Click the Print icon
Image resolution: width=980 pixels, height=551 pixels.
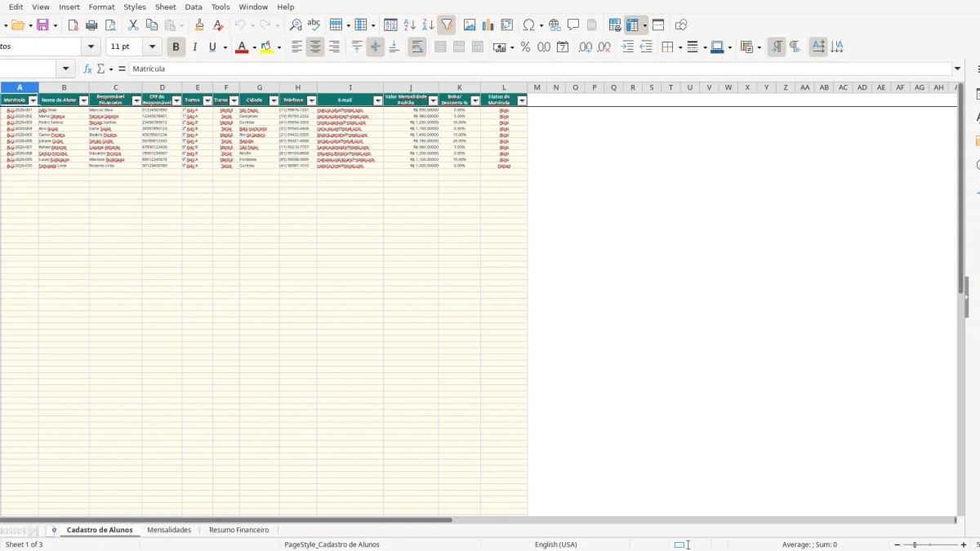coord(91,25)
